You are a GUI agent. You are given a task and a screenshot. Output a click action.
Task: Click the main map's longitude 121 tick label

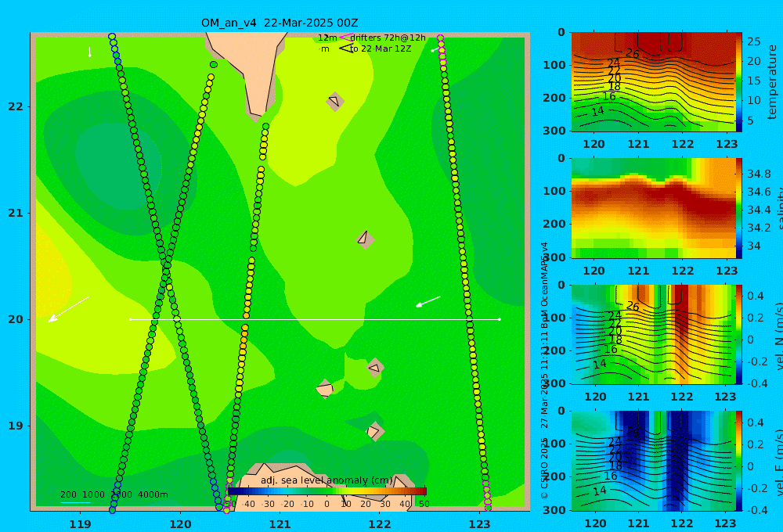(280, 524)
